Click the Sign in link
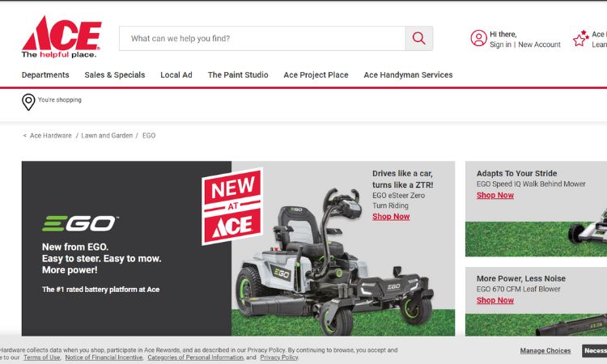The width and height of the screenshot is (607, 364). click(x=500, y=44)
